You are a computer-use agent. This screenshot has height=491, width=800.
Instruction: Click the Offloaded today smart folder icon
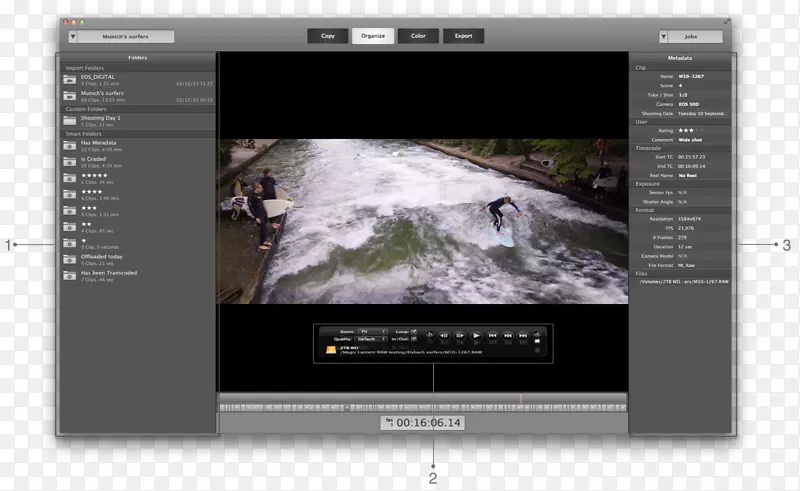[69, 259]
